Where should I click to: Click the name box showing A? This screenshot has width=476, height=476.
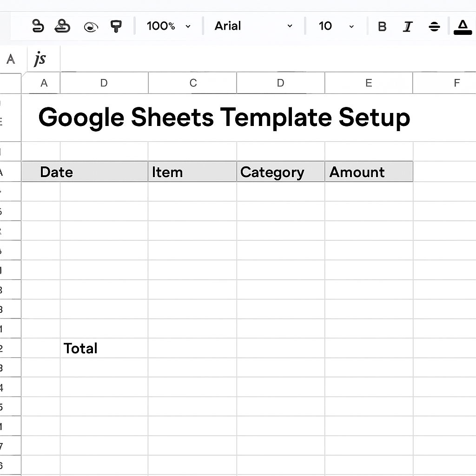(11, 59)
